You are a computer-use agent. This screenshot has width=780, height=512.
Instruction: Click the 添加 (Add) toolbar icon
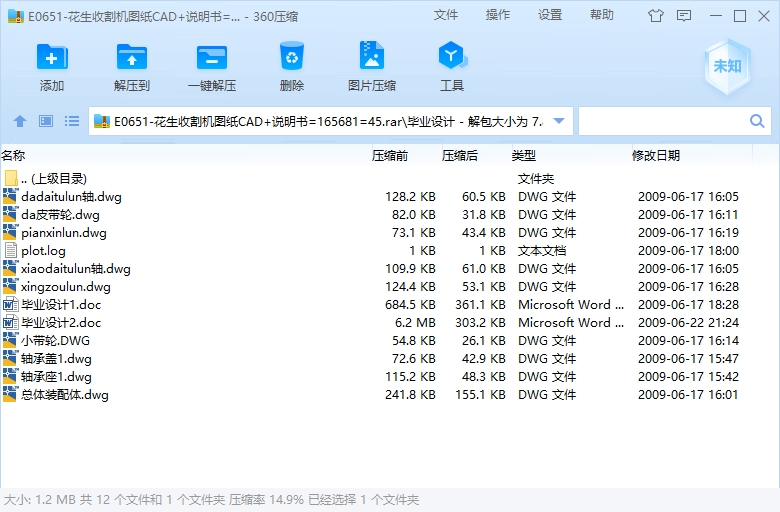pyautogui.click(x=52, y=57)
